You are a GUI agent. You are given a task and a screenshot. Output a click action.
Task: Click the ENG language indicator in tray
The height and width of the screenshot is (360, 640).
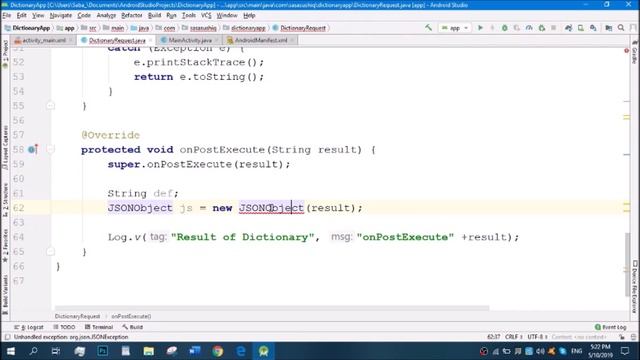point(576,351)
